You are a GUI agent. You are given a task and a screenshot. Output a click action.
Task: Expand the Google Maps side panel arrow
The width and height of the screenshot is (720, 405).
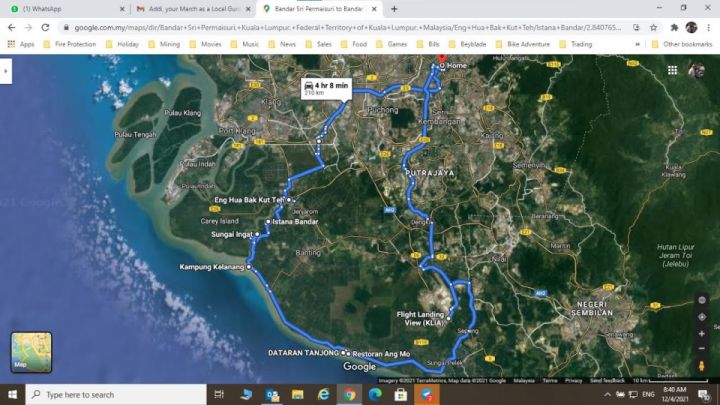click(6, 71)
